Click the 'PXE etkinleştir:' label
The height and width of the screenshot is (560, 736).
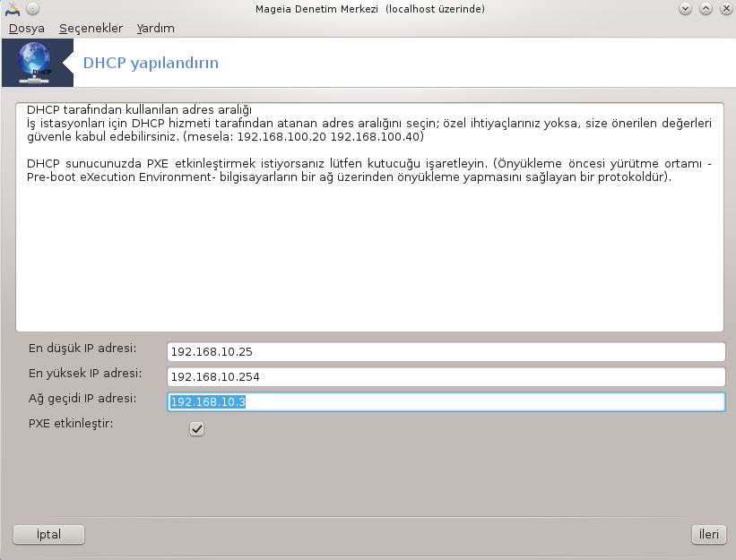coord(71,424)
